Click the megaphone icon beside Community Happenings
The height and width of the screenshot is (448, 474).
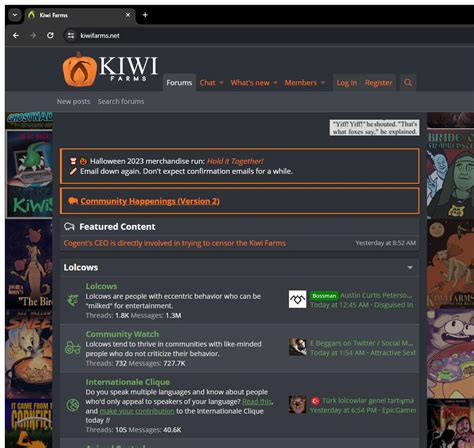tap(73, 201)
